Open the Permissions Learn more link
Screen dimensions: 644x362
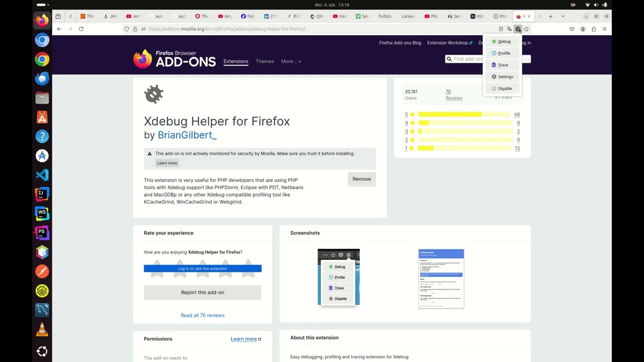point(246,339)
